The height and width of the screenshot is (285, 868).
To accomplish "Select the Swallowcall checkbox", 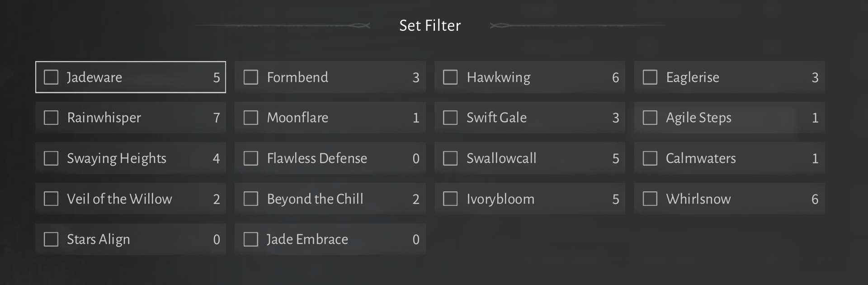I will [x=450, y=158].
